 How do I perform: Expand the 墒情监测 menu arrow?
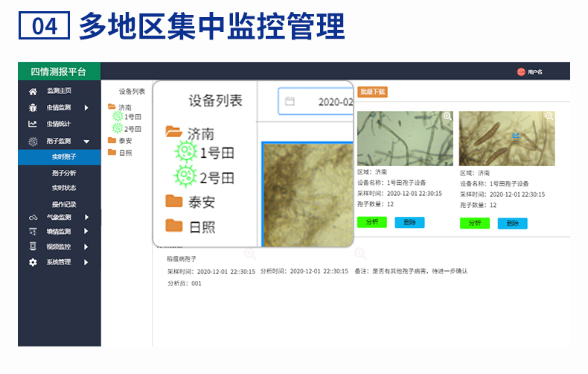click(x=86, y=232)
